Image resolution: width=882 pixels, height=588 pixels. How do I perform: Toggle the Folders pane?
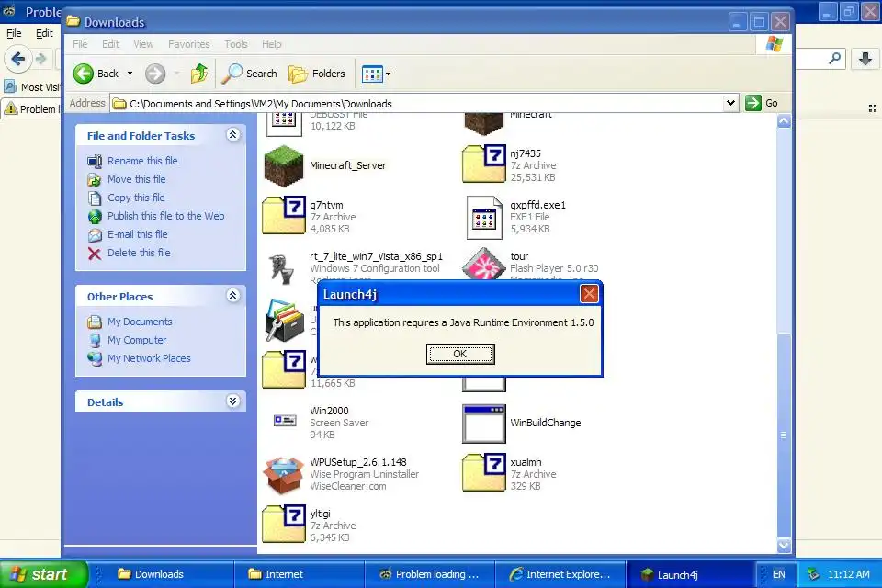(317, 73)
